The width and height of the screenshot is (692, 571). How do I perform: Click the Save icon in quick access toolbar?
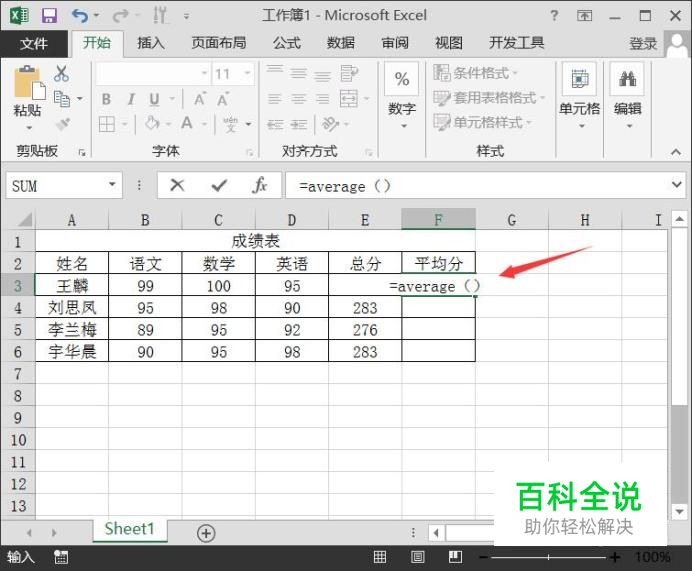click(49, 16)
